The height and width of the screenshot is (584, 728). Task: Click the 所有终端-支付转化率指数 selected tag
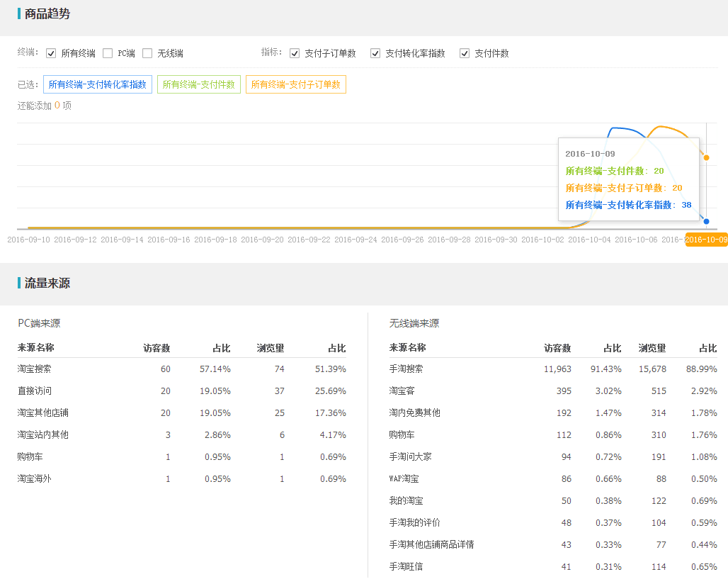(x=98, y=84)
